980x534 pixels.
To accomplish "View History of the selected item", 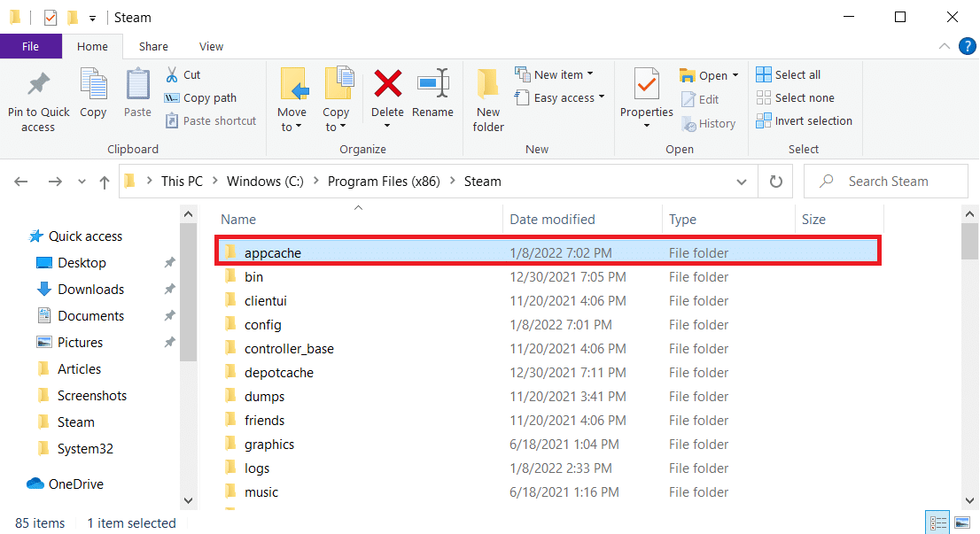I will 709,124.
